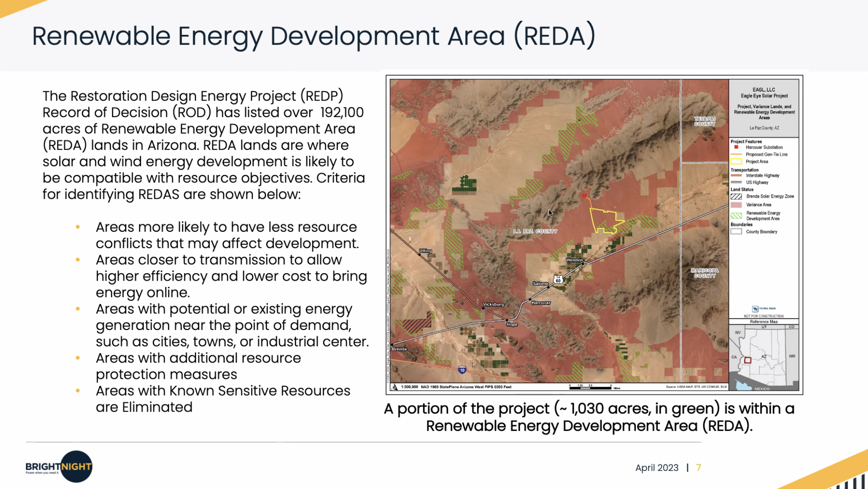Click the 'MARICOPA COUNTY' map label

(x=705, y=273)
